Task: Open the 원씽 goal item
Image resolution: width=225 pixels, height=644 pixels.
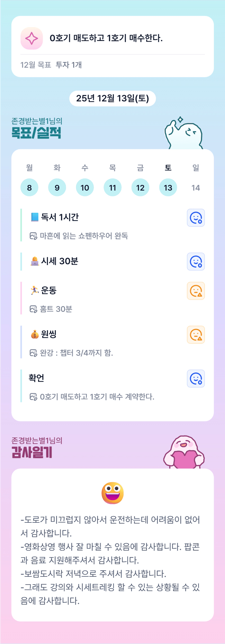Action: (x=49, y=334)
